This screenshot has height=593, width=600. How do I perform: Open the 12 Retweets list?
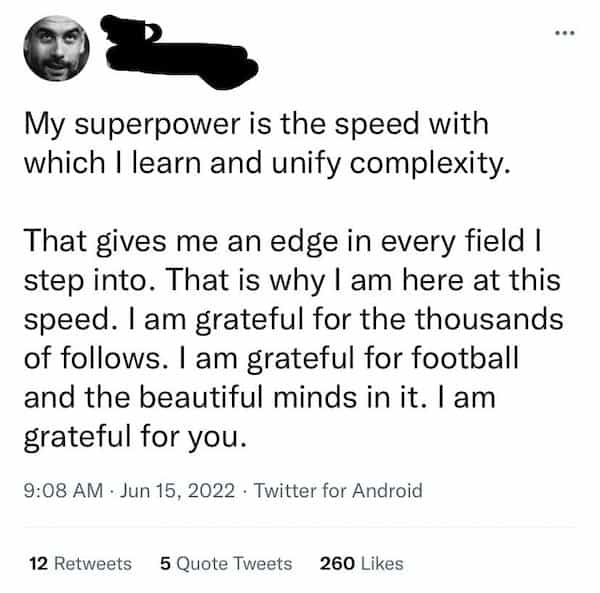[80, 563]
